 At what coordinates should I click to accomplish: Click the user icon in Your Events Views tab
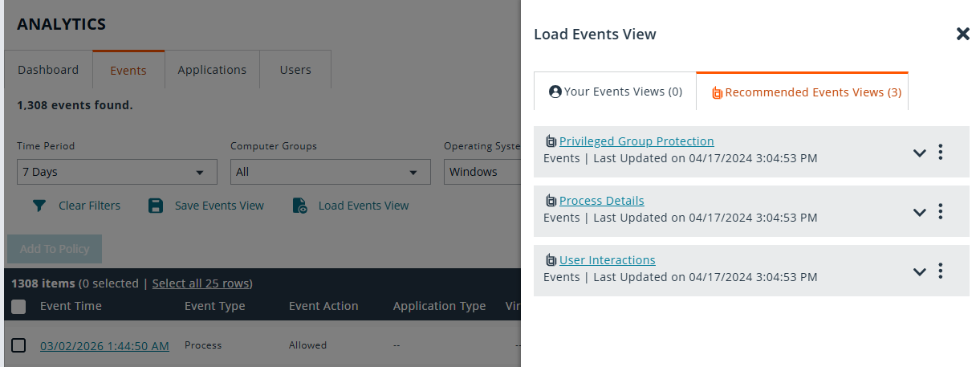tap(555, 92)
